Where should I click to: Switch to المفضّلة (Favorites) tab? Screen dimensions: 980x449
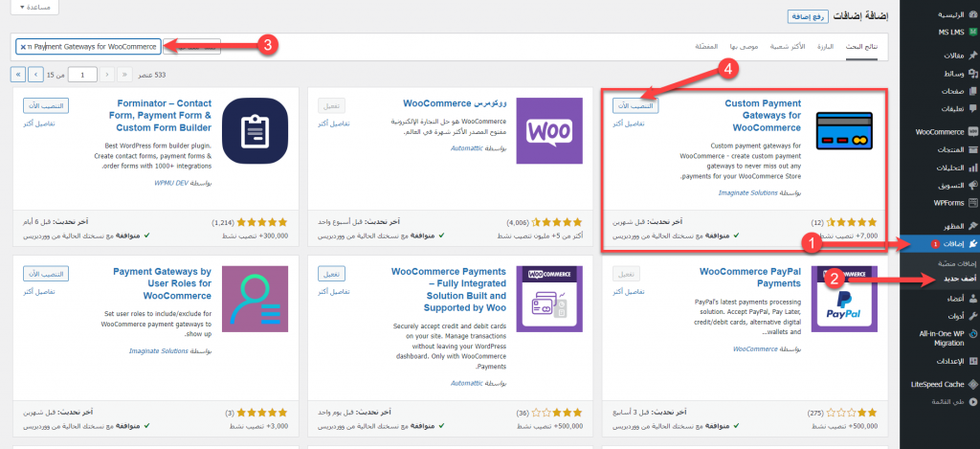[x=706, y=48]
